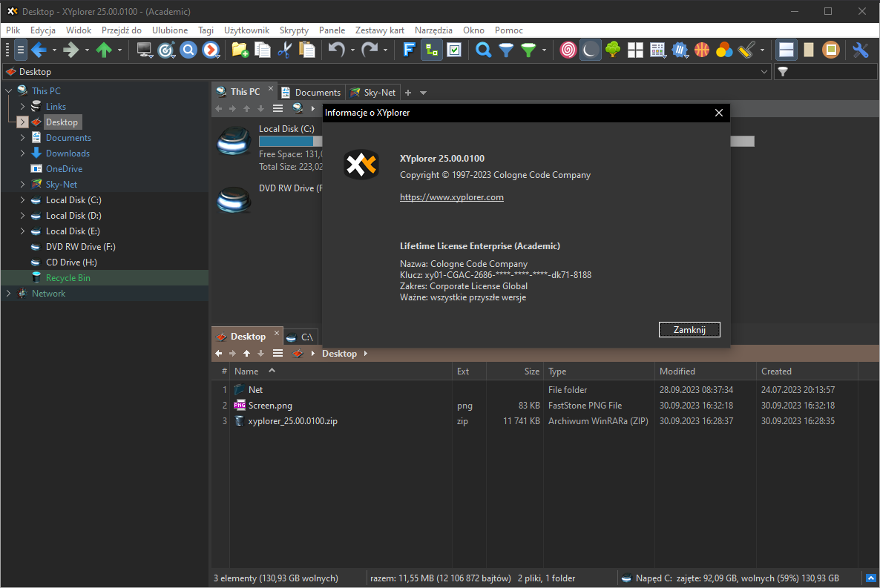Click the blue round magnifier browse icon
Image resolution: width=880 pixels, height=588 pixels.
(x=188, y=50)
